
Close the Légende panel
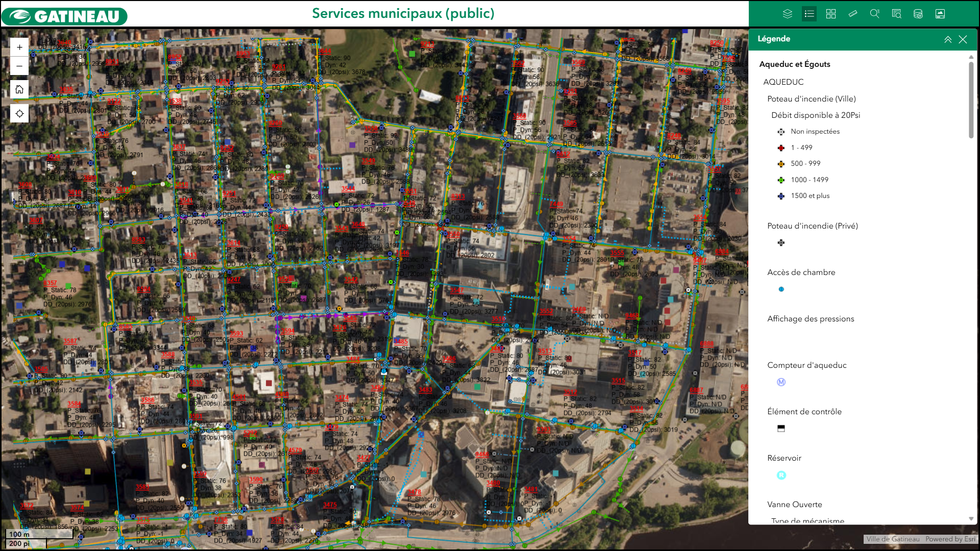(963, 39)
